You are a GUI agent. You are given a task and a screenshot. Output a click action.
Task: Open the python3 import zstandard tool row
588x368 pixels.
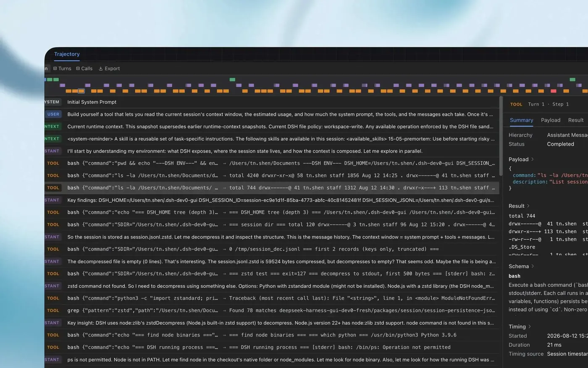pyautogui.click(x=272, y=298)
